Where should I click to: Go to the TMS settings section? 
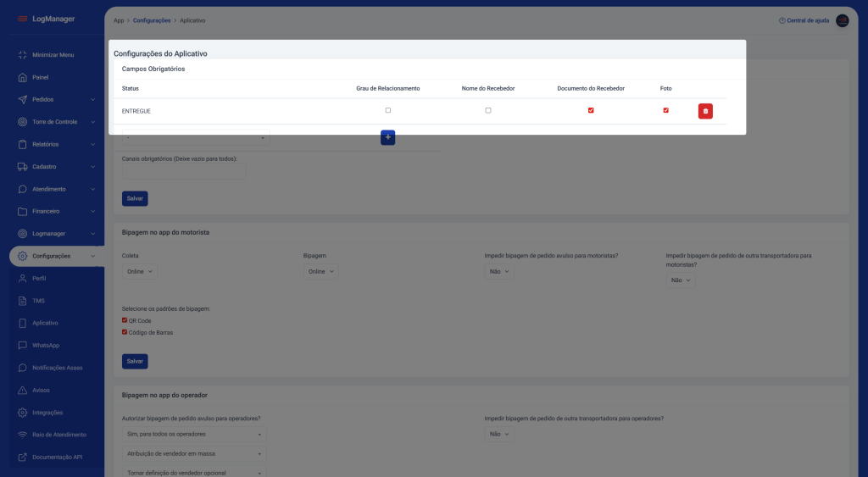[38, 301]
